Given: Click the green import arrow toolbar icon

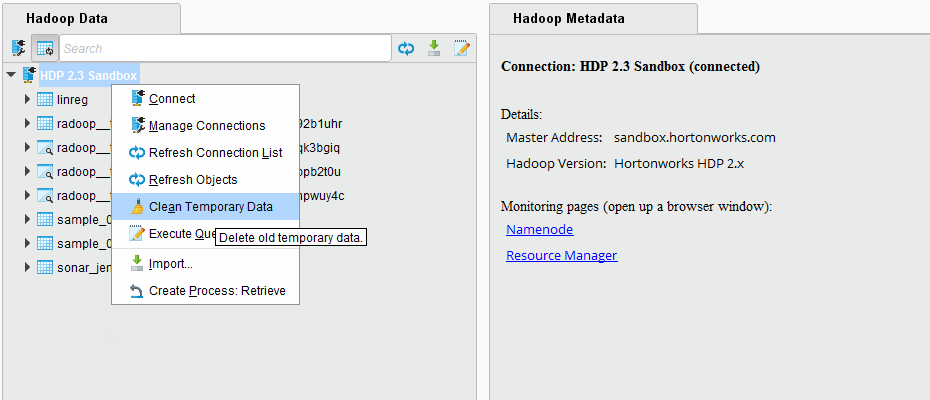Looking at the screenshot, I should 434,48.
